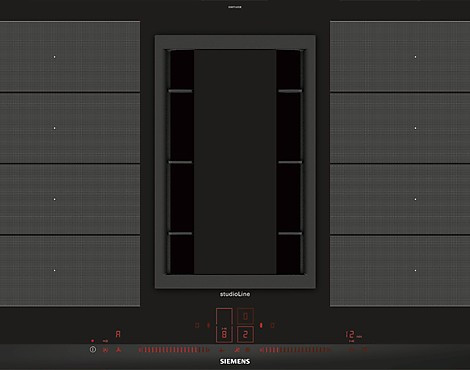The width and height of the screenshot is (470, 370).
Task: Tap the rear-right cooking zone
Action: 400,56
